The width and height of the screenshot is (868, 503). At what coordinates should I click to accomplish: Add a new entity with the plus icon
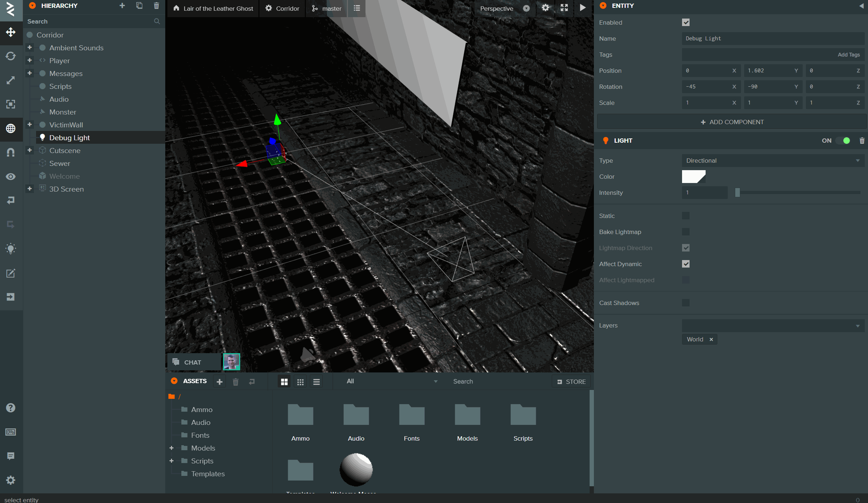(122, 6)
